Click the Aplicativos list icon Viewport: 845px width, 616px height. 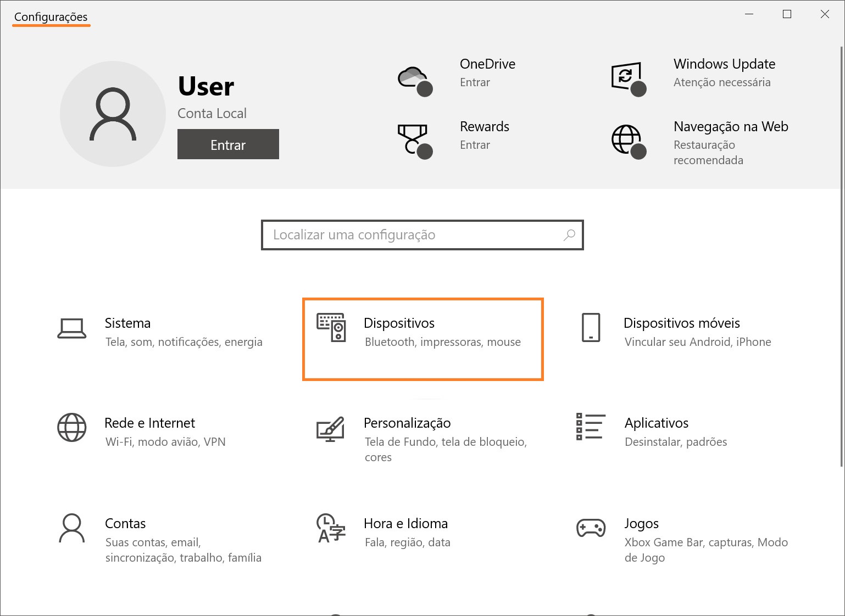click(x=591, y=427)
